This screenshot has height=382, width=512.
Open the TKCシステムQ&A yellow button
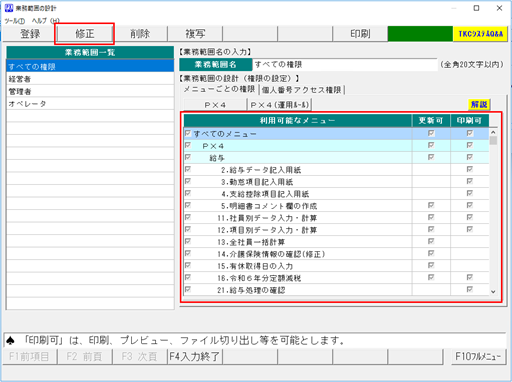point(480,34)
